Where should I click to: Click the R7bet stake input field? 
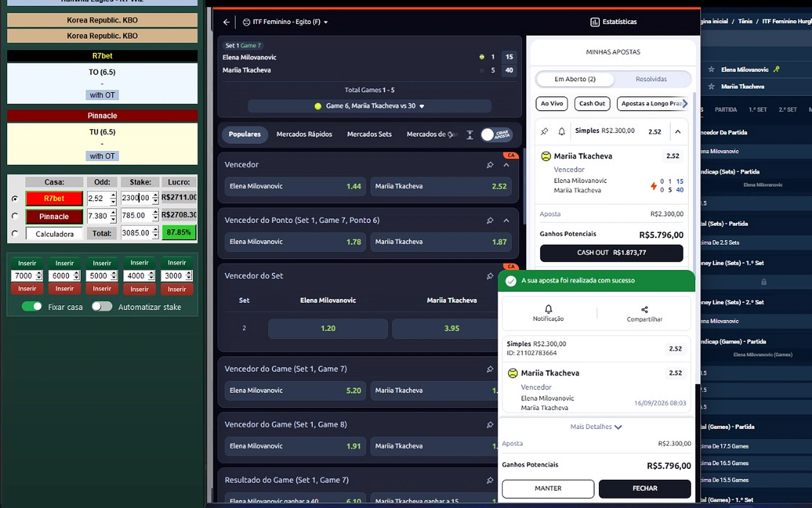click(136, 197)
